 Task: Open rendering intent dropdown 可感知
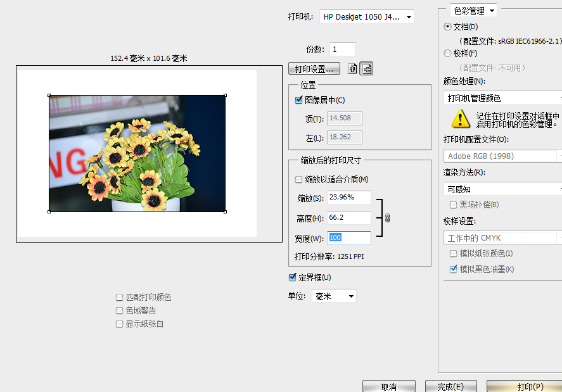[x=502, y=189]
